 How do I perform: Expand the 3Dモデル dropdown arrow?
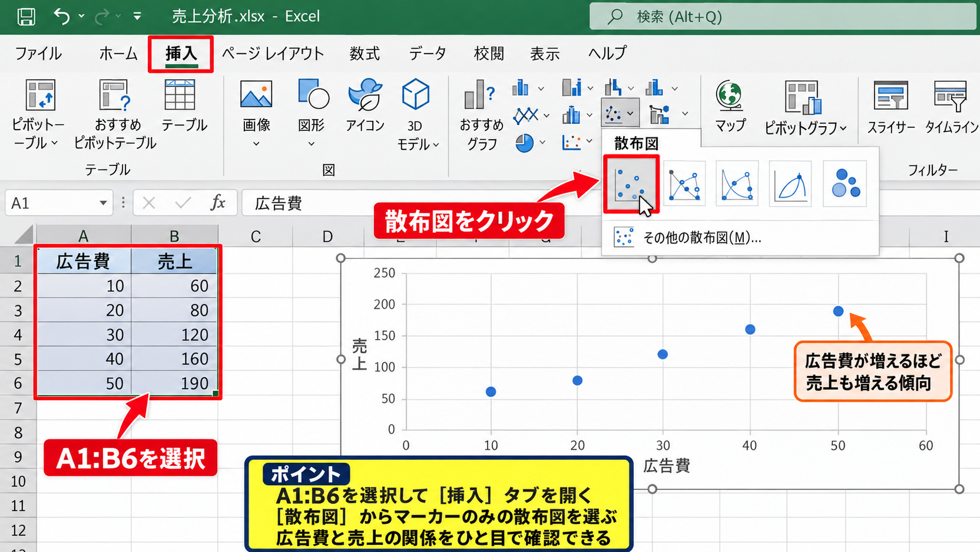435,144
